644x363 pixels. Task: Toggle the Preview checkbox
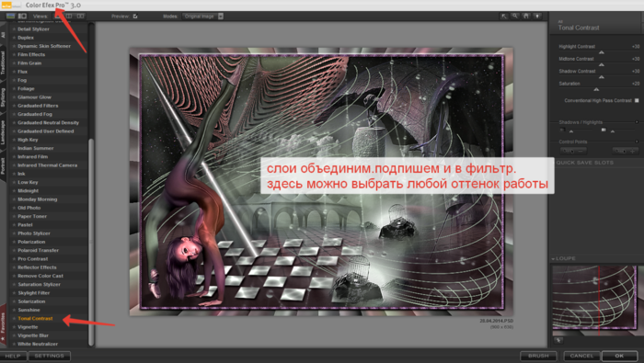click(x=135, y=17)
